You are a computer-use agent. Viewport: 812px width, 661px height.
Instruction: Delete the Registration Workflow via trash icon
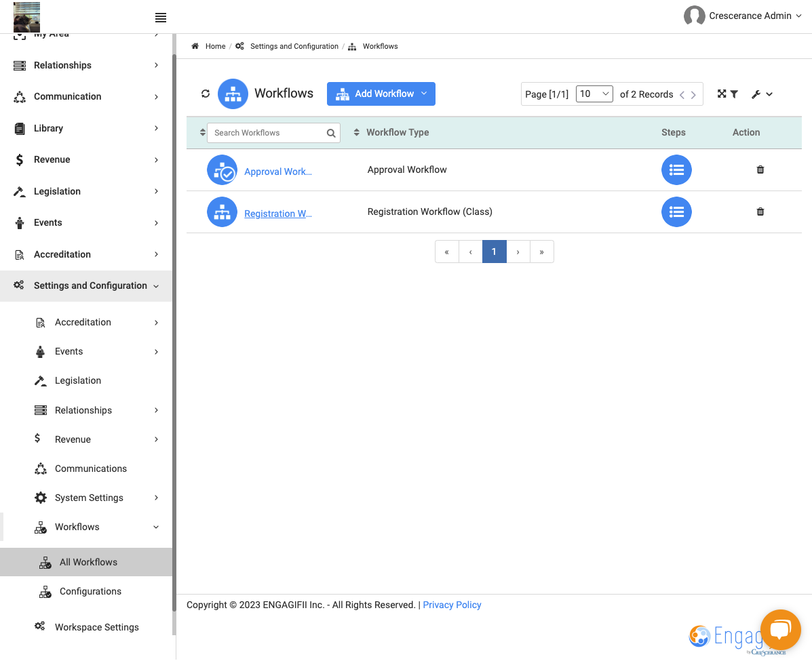point(760,212)
